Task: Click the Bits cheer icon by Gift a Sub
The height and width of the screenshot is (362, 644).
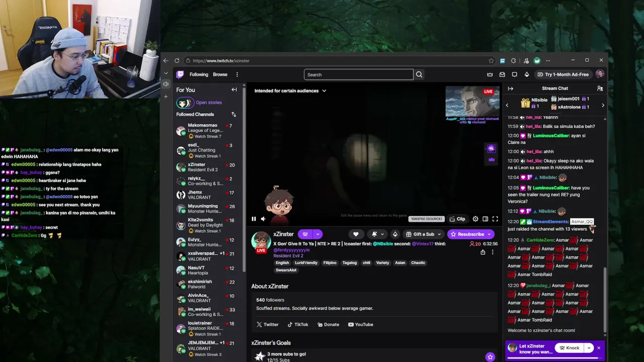Action: coord(395,234)
